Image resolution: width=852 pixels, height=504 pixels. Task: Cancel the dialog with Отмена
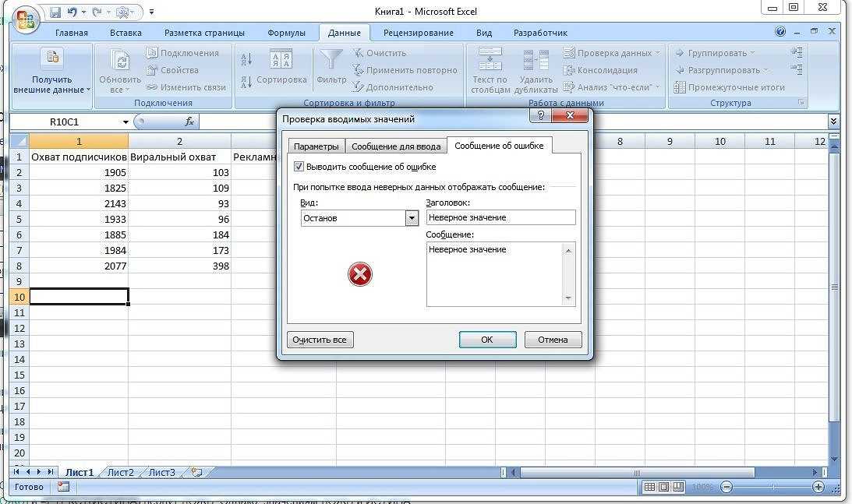tap(553, 340)
